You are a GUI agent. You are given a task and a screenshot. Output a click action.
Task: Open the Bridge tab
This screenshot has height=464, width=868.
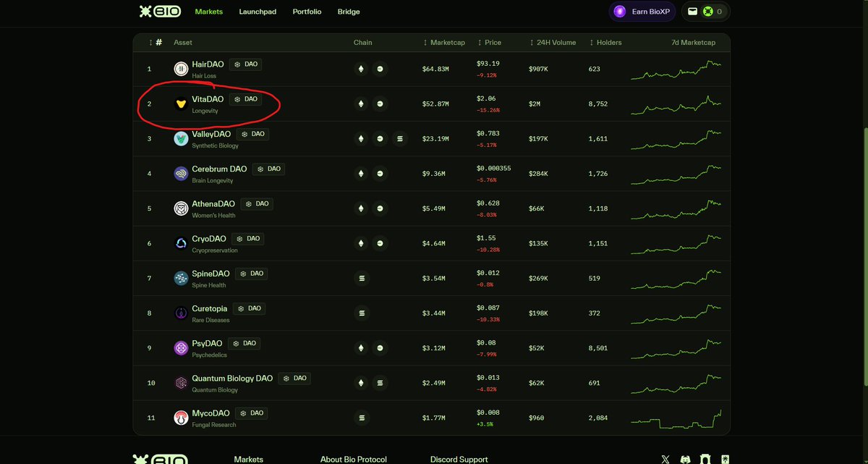pyautogui.click(x=349, y=12)
